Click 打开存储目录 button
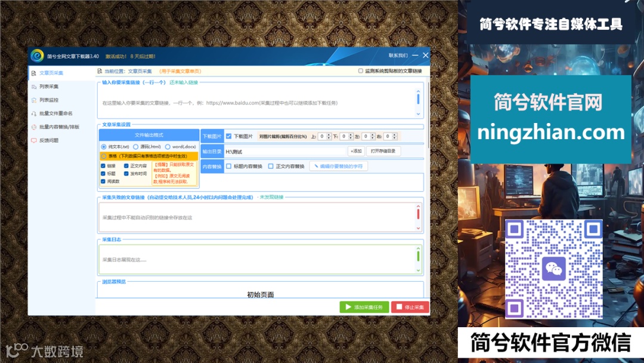Image resolution: width=644 pixels, height=363 pixels. point(383,151)
